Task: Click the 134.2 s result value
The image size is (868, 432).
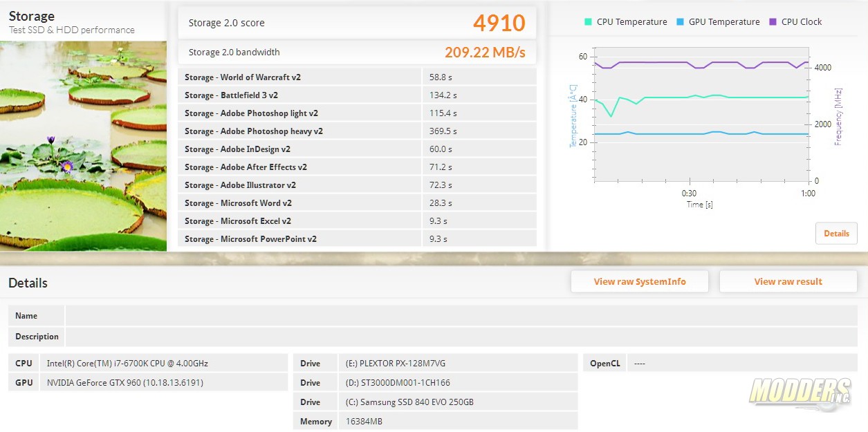Action: (443, 95)
